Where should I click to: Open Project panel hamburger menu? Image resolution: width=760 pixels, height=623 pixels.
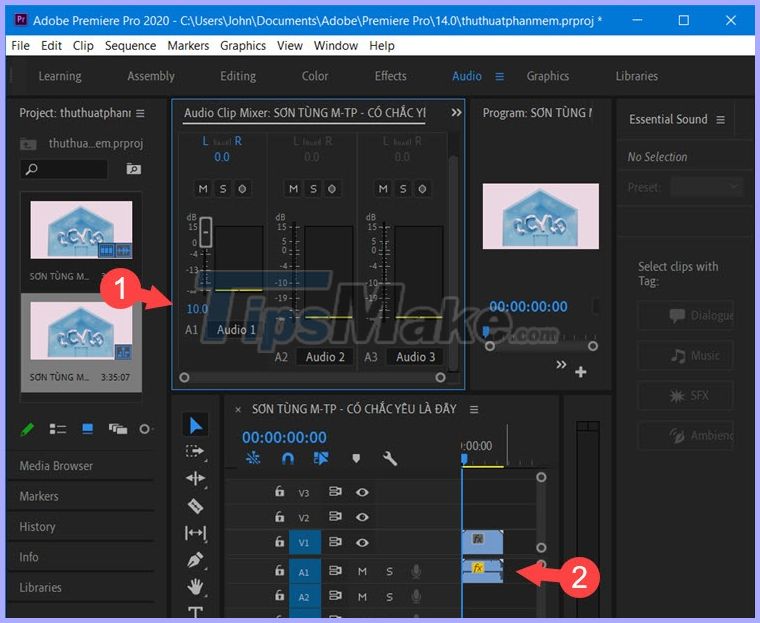click(x=140, y=113)
